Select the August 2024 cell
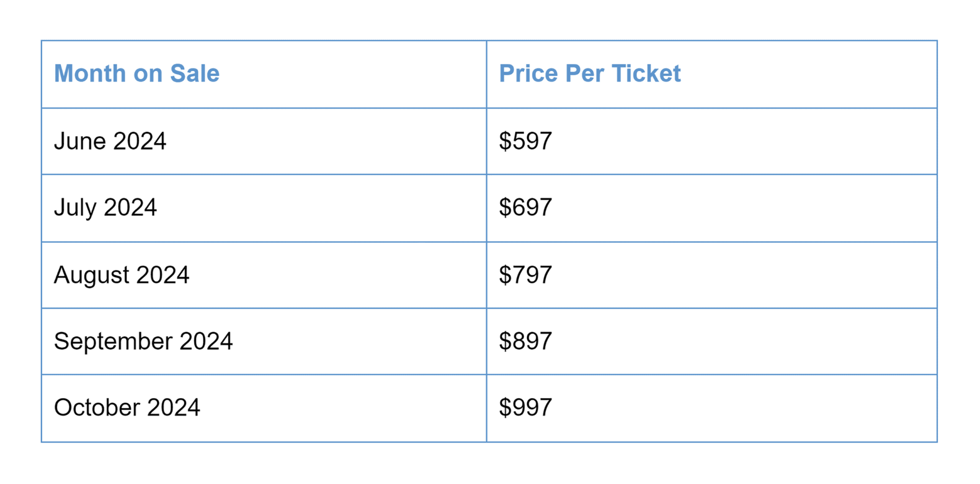Viewport: 980px width, 484px height. [121, 275]
